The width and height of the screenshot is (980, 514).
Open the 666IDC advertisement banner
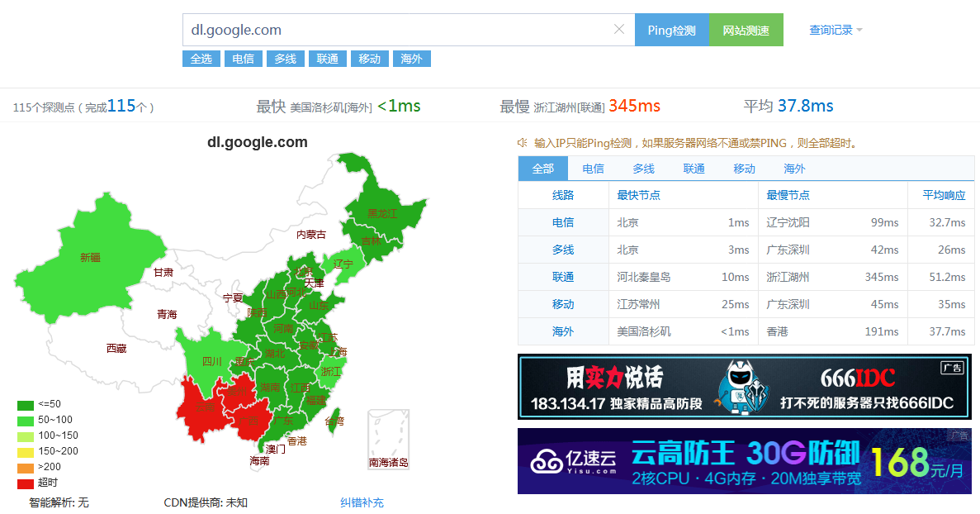click(745, 387)
